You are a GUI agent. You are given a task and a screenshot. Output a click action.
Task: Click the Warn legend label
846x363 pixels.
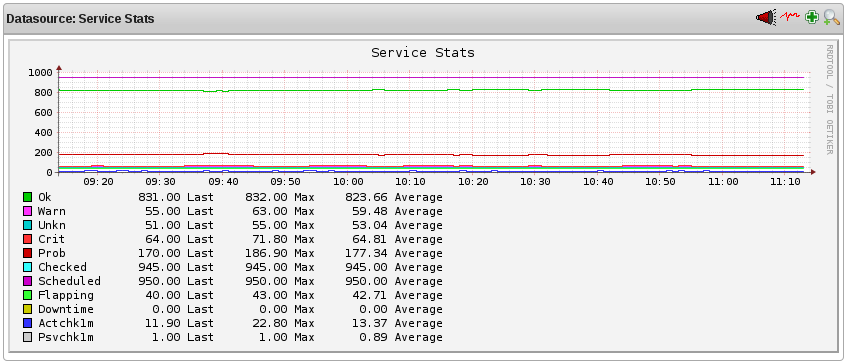51,211
